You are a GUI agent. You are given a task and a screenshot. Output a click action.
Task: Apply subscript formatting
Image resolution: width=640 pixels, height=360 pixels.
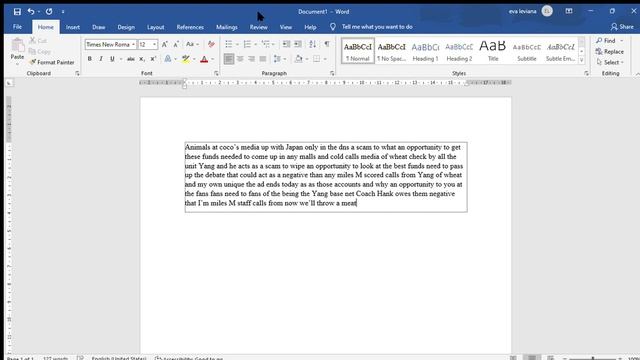pyautogui.click(x=142, y=59)
